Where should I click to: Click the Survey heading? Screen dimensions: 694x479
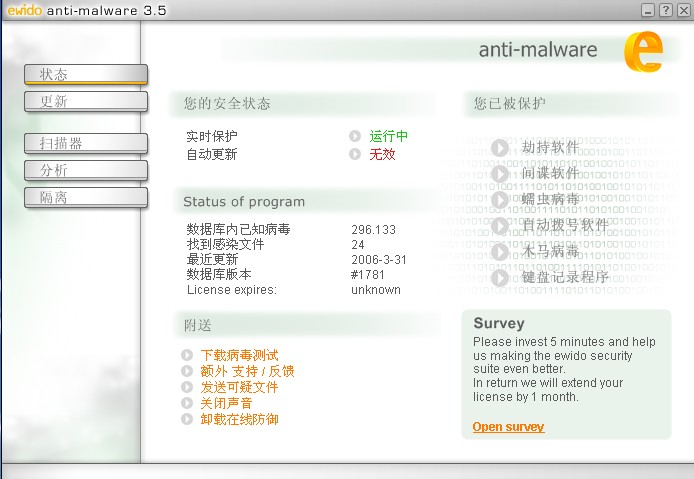coord(499,324)
